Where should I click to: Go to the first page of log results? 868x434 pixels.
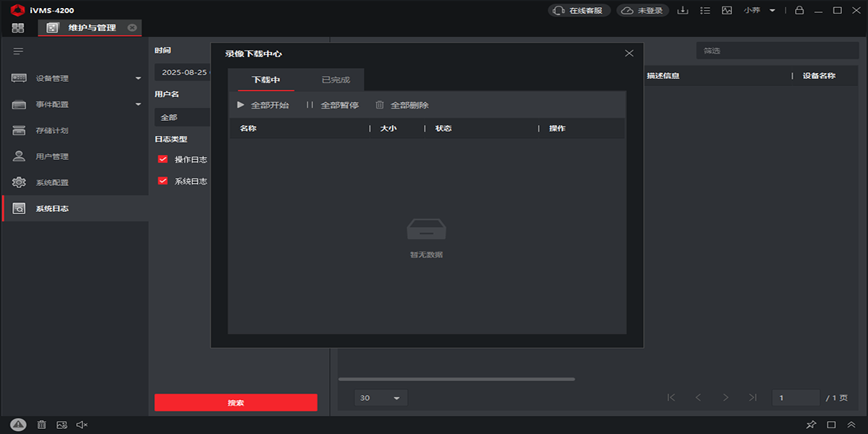click(x=671, y=397)
